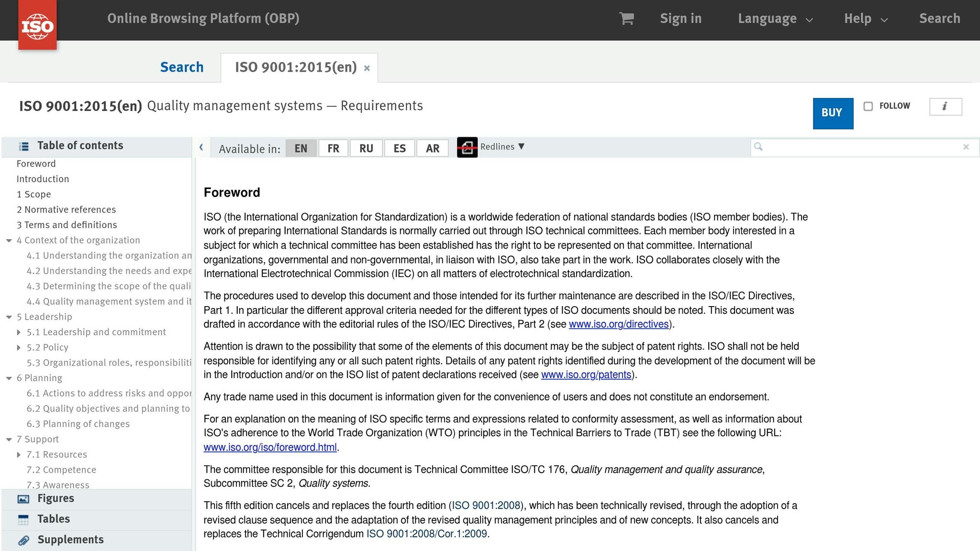Viewport: 980px width, 551px height.
Task: Open the Language dropdown menu
Action: (775, 19)
